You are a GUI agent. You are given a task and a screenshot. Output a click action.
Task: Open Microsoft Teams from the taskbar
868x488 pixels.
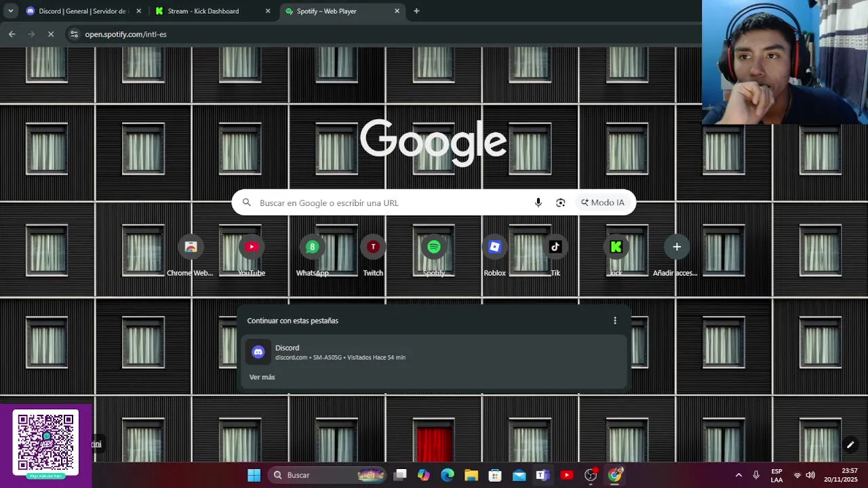click(542, 475)
